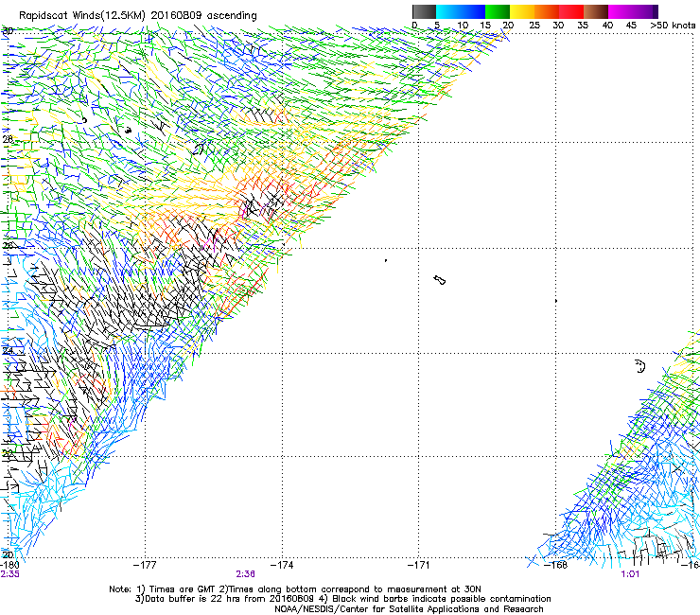Screen dimensions: 700x615
Task: Select the '-171' longitude axis label
Action: point(418,565)
